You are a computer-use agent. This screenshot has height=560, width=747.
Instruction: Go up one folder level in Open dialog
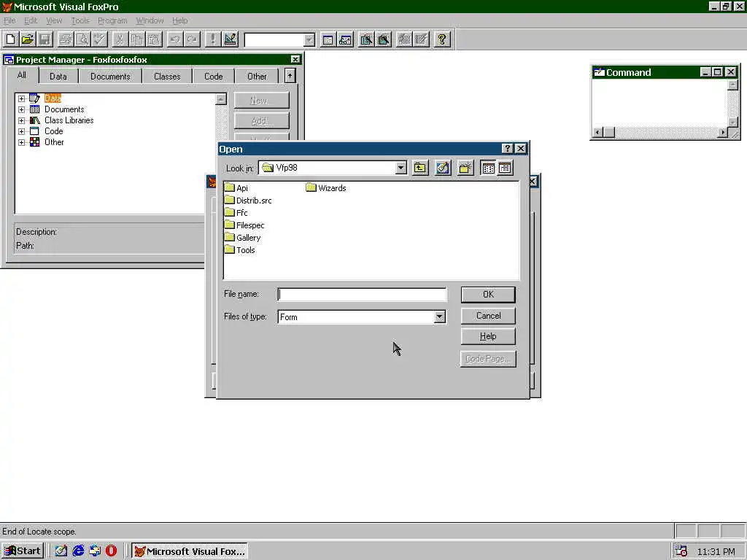419,168
